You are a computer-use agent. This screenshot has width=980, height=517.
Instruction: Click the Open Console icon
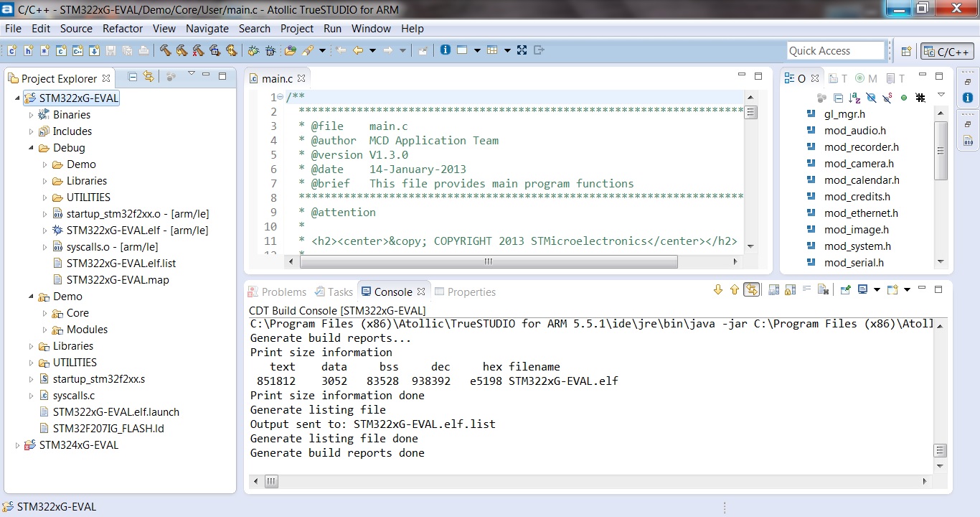pyautogui.click(x=892, y=290)
